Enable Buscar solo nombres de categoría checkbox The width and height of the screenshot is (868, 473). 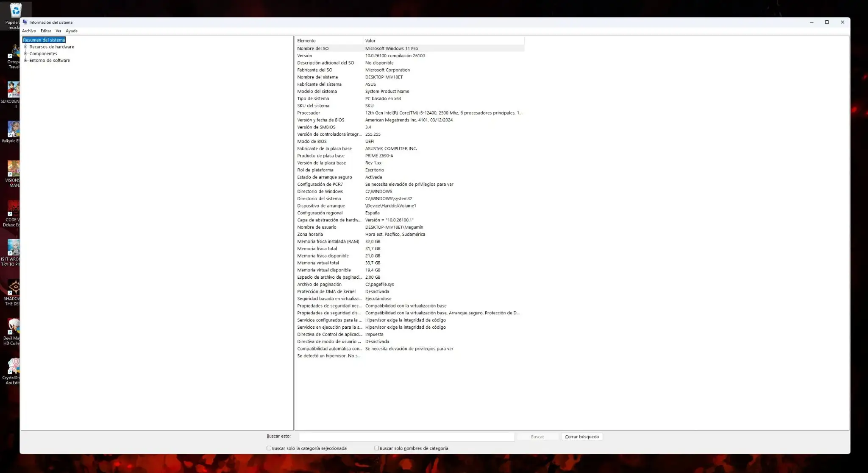(376, 448)
